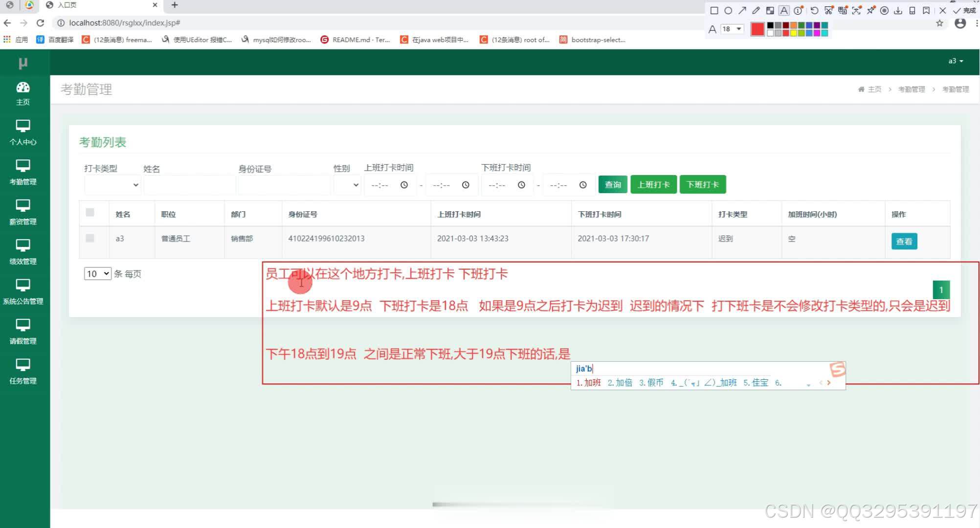Open a new browser tab
The image size is (980, 528).
(x=175, y=5)
